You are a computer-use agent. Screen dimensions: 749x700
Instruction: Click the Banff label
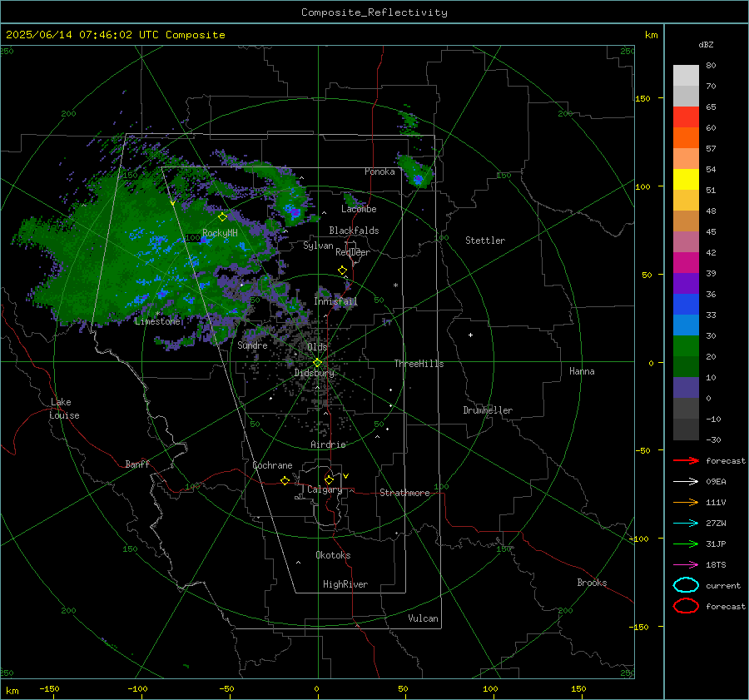pos(137,464)
